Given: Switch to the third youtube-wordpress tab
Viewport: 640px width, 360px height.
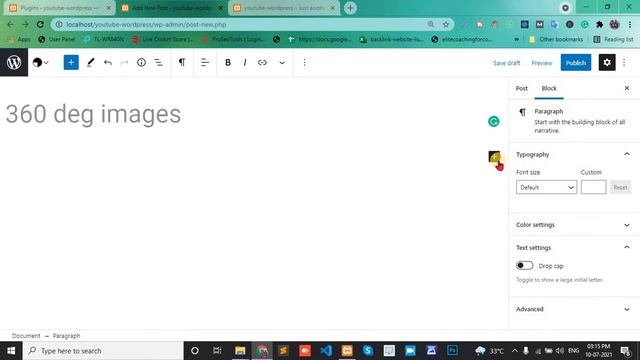Looking at the screenshot, I should coord(284,8).
